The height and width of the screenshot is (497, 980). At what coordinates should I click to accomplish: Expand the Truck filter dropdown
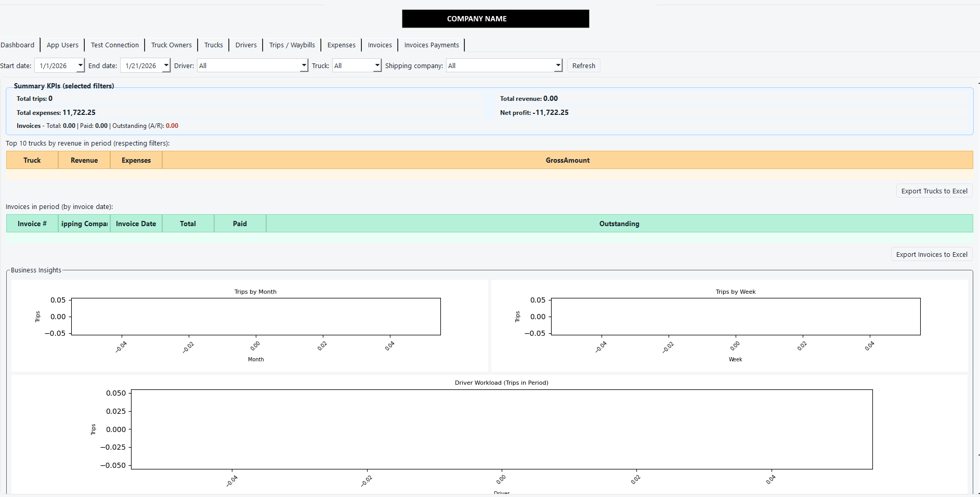(377, 66)
